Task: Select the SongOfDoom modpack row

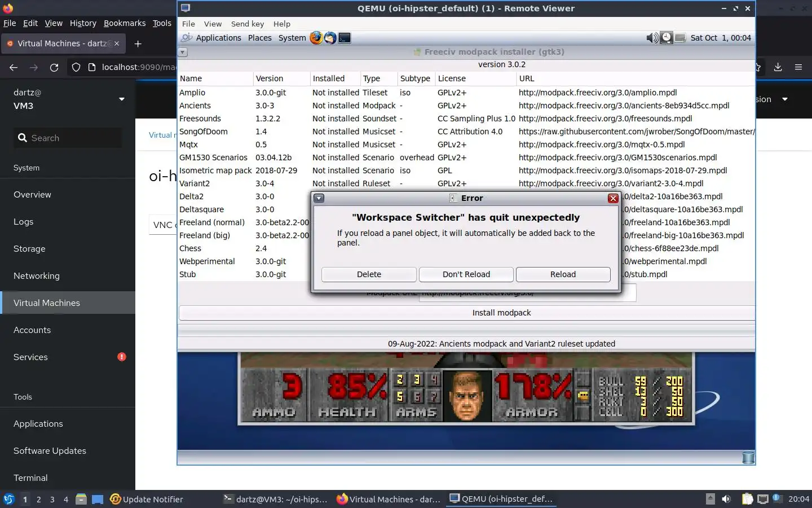Action: coord(466,132)
